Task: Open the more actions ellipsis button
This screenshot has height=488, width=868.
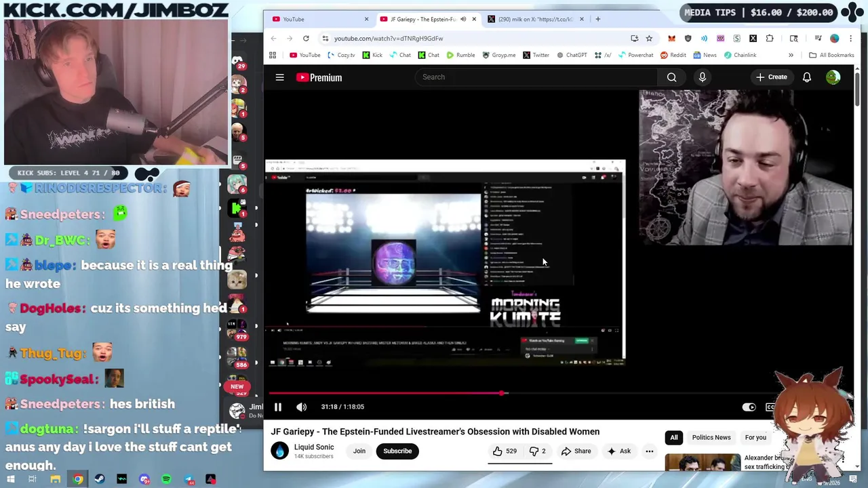Action: [x=649, y=451]
